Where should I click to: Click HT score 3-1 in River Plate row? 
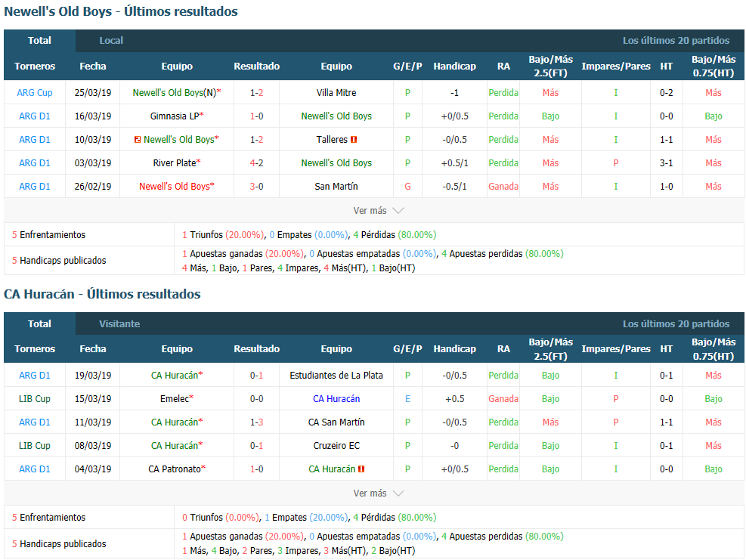(x=666, y=163)
